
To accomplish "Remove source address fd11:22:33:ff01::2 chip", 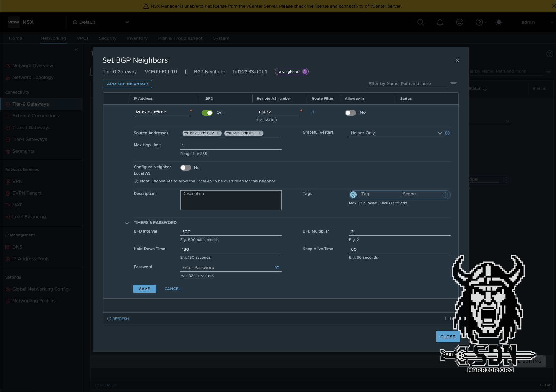I will [218, 133].
